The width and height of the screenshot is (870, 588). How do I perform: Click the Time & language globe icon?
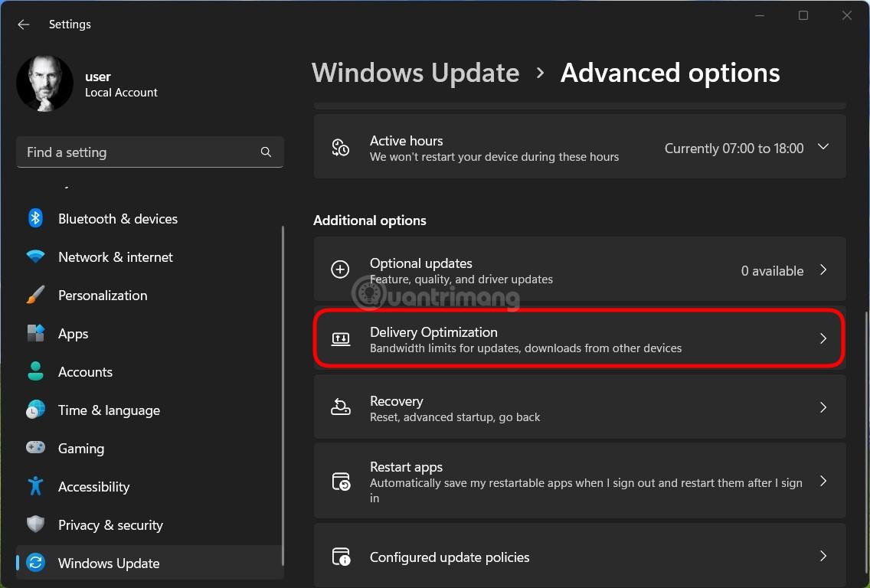coord(35,410)
